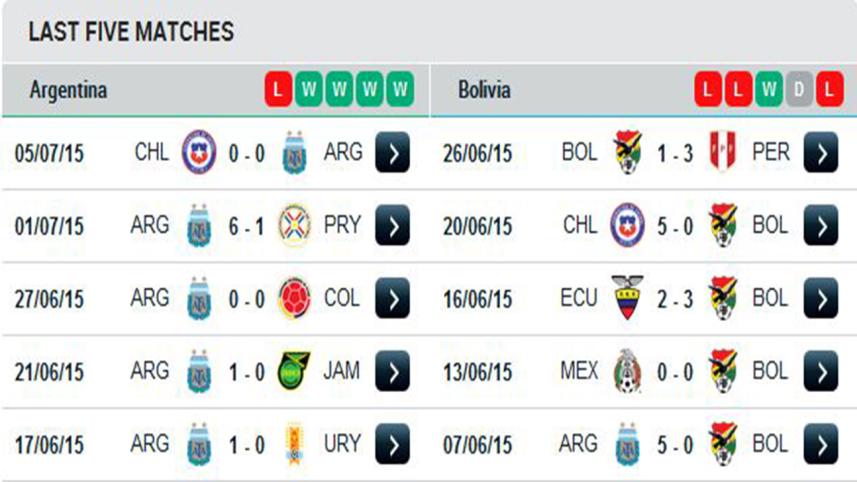
Task: Select Argentina's red L form badge
Action: (278, 90)
